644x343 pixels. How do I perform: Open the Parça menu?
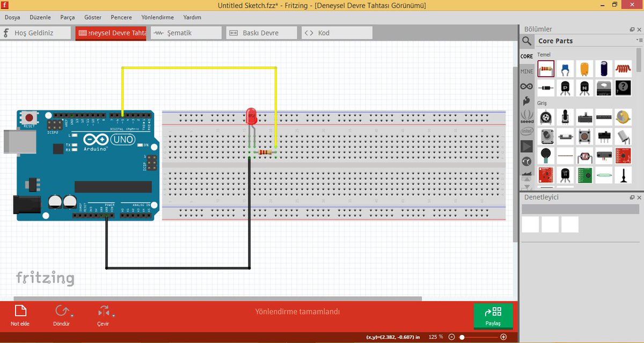click(x=68, y=17)
